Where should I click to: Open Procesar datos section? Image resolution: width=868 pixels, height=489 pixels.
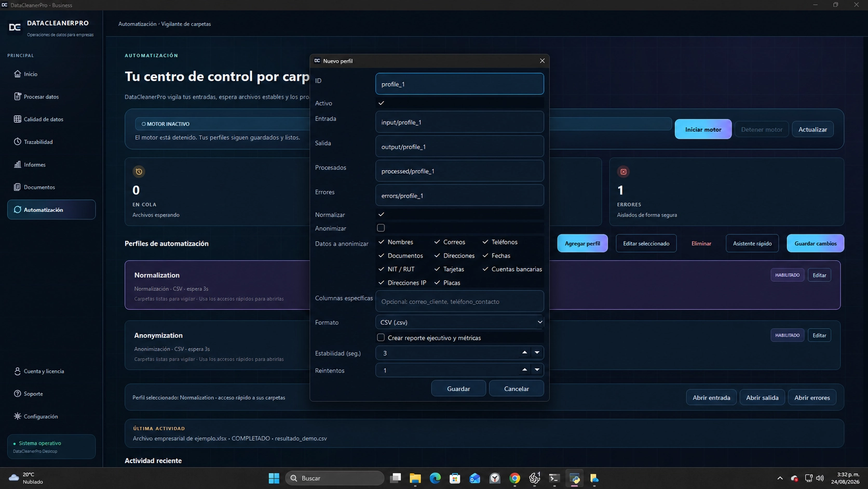coord(51,97)
